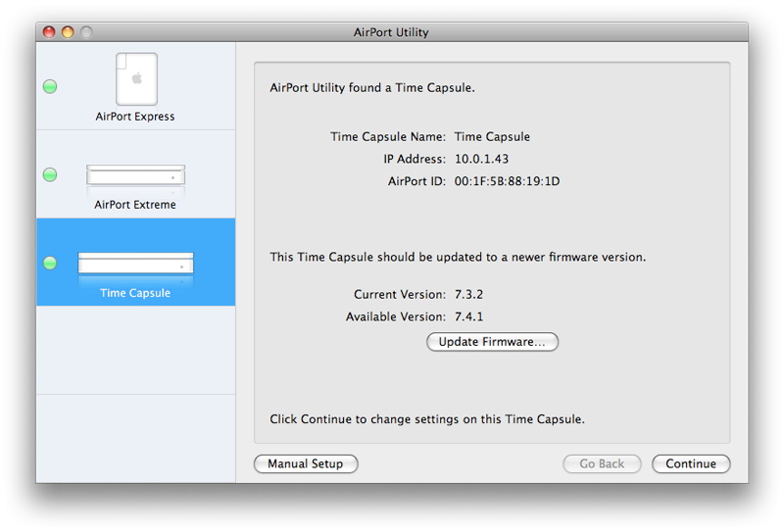Close the AirPort Utility window
Screen dimensions: 784x532
49,32
